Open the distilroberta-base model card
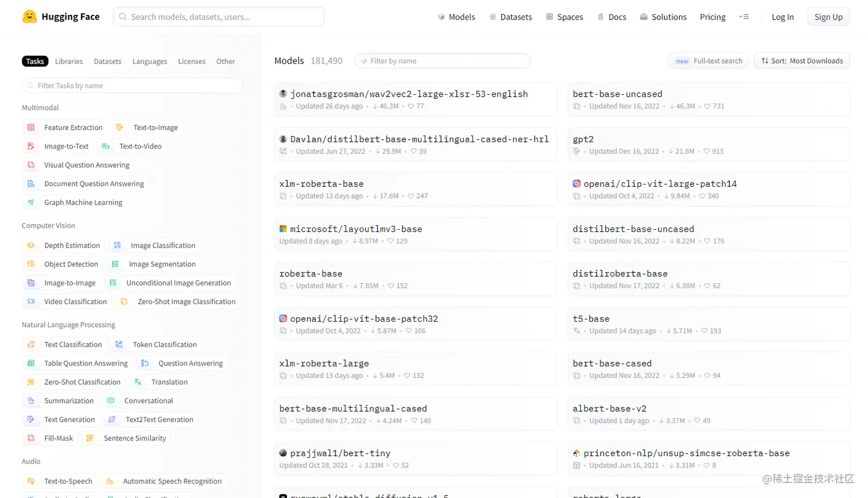 tap(708, 279)
